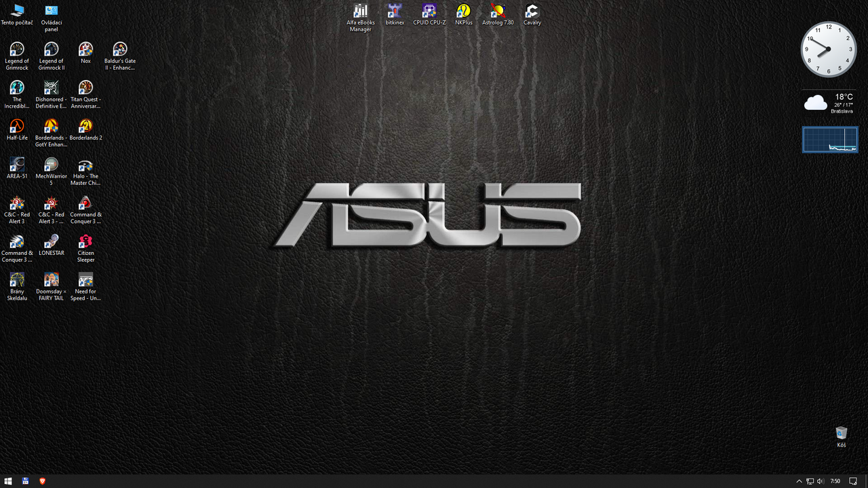
Task: Select the original Legend of Grimrock shortcut
Action: click(x=17, y=56)
